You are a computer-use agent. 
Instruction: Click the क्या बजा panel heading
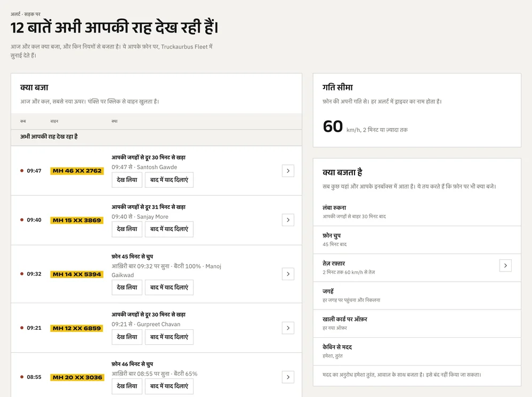(34, 88)
